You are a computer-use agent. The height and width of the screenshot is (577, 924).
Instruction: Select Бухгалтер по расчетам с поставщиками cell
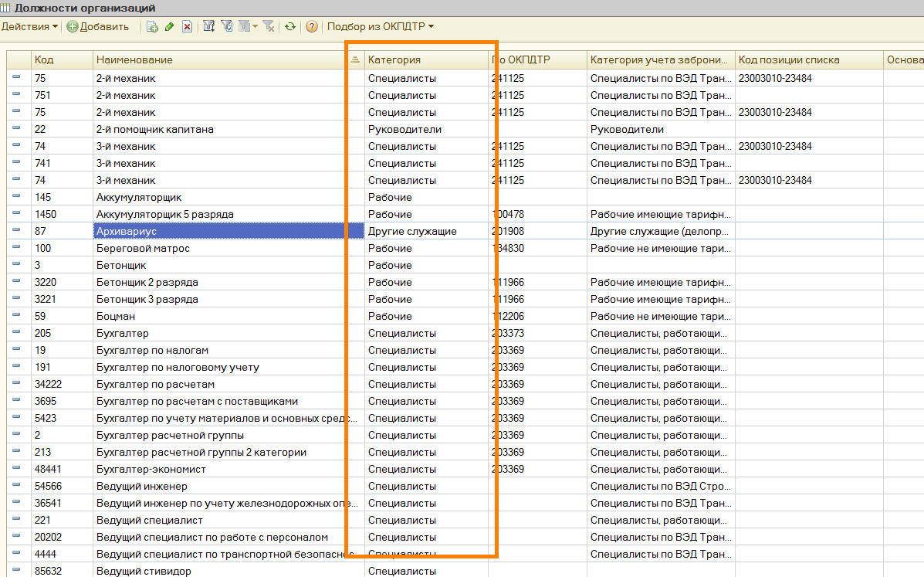coord(228,401)
